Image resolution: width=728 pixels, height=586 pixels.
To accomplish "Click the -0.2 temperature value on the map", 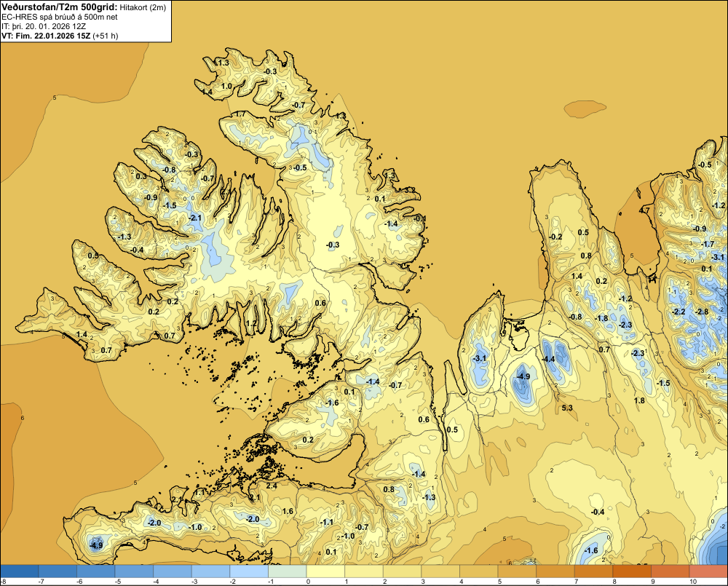I will coord(555,237).
